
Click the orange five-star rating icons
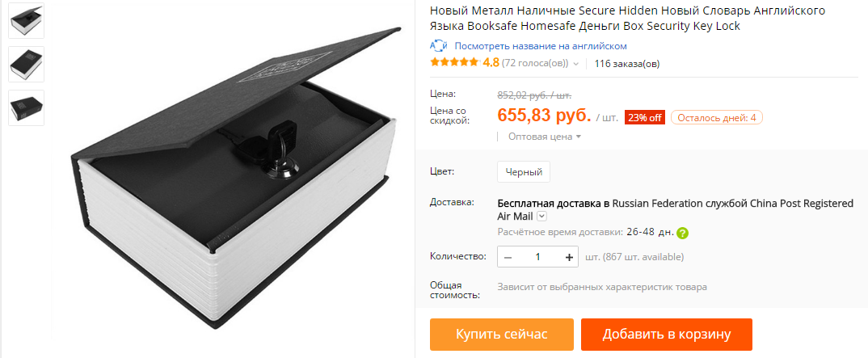coord(454,62)
